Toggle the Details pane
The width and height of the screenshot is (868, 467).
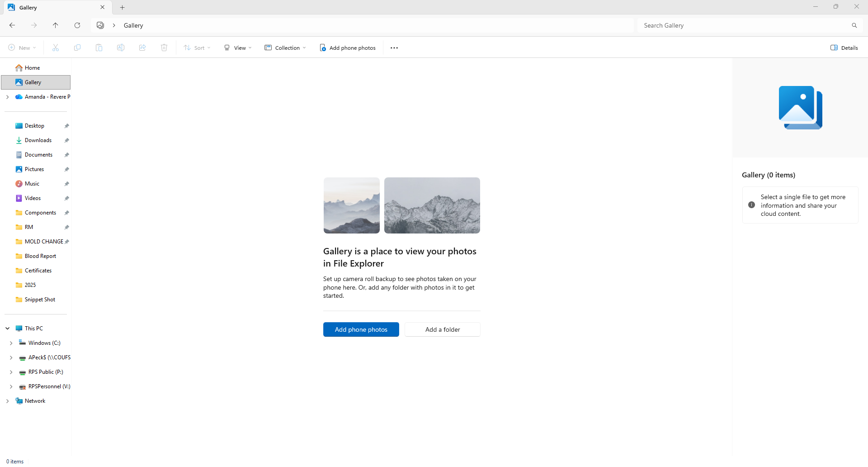pos(844,48)
